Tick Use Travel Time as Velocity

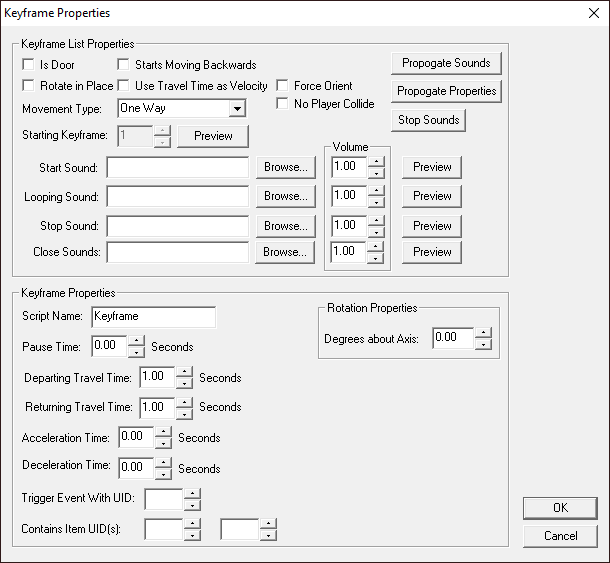point(125,86)
